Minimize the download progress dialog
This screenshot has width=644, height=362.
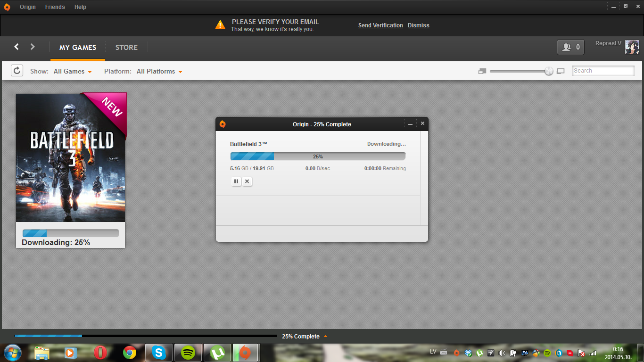(410, 124)
